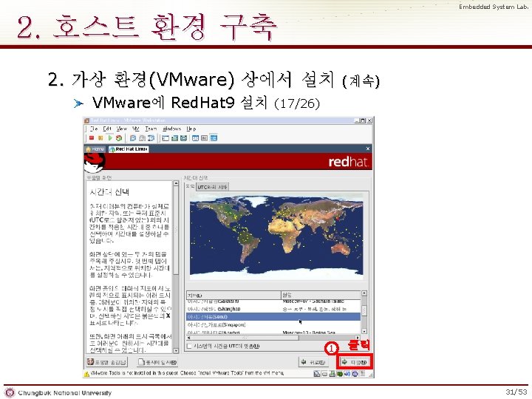Switch to the Home tab

(x=95, y=149)
